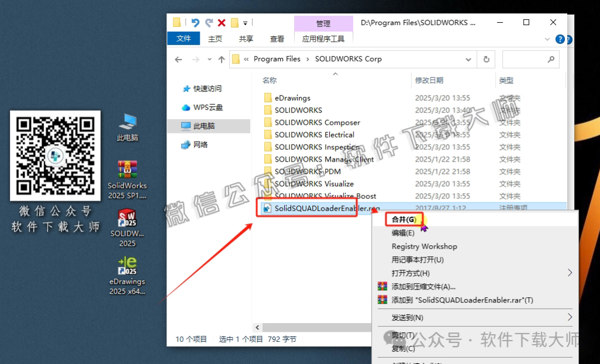600x364 pixels.
Task: Expand 打开方式 submenu in context menu
Action: tap(410, 273)
